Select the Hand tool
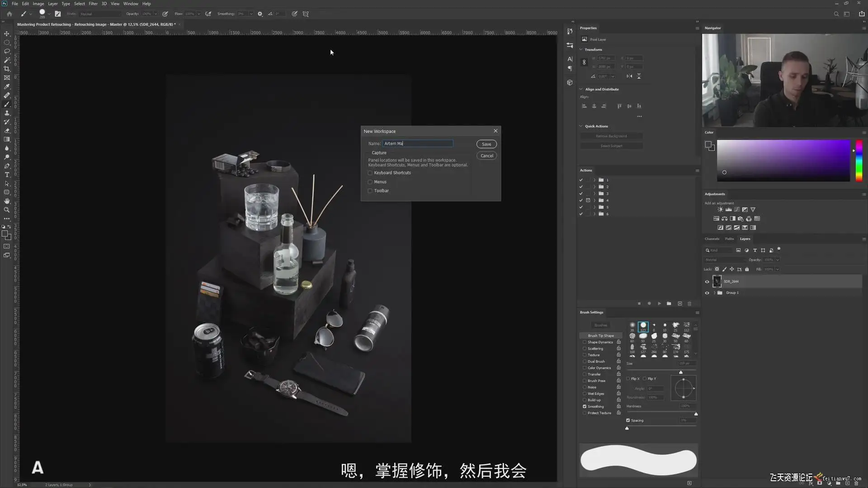The height and width of the screenshot is (488, 868). click(7, 201)
